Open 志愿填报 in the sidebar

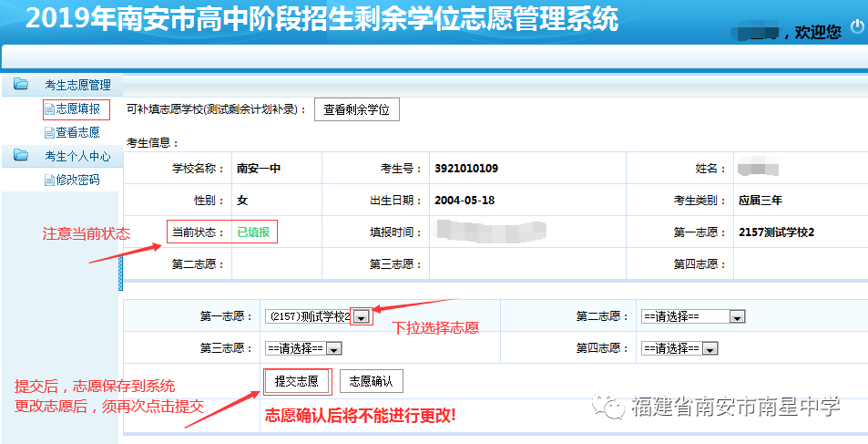click(78, 109)
